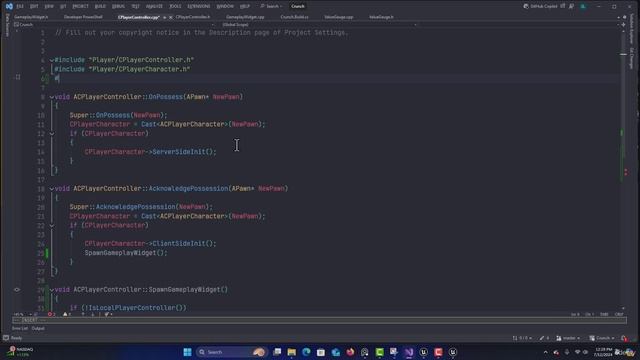The width and height of the screenshot is (640, 360).
Task: Collapse AcknowledgePossession function at line 18
Action: 52,189
